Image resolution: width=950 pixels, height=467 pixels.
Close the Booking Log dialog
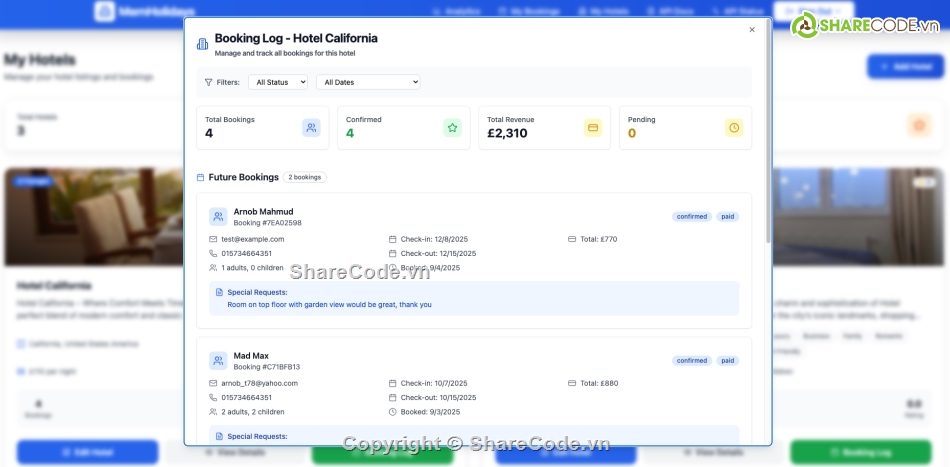[x=752, y=30]
